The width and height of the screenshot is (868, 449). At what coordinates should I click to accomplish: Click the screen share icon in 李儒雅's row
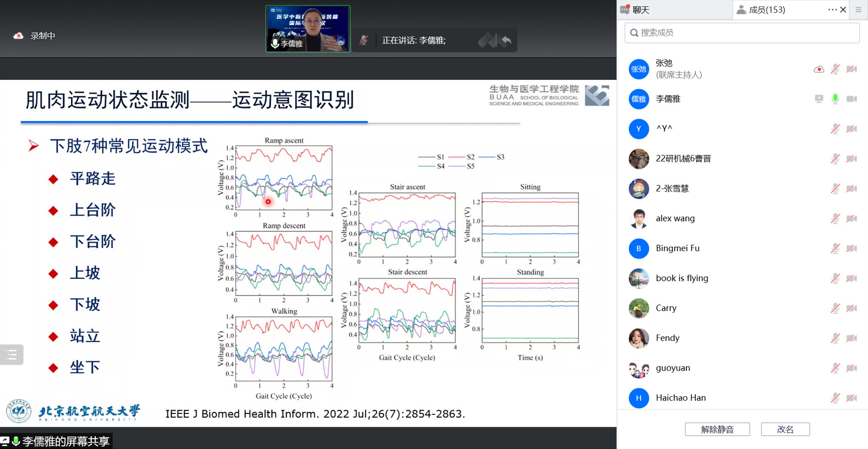[x=819, y=99]
